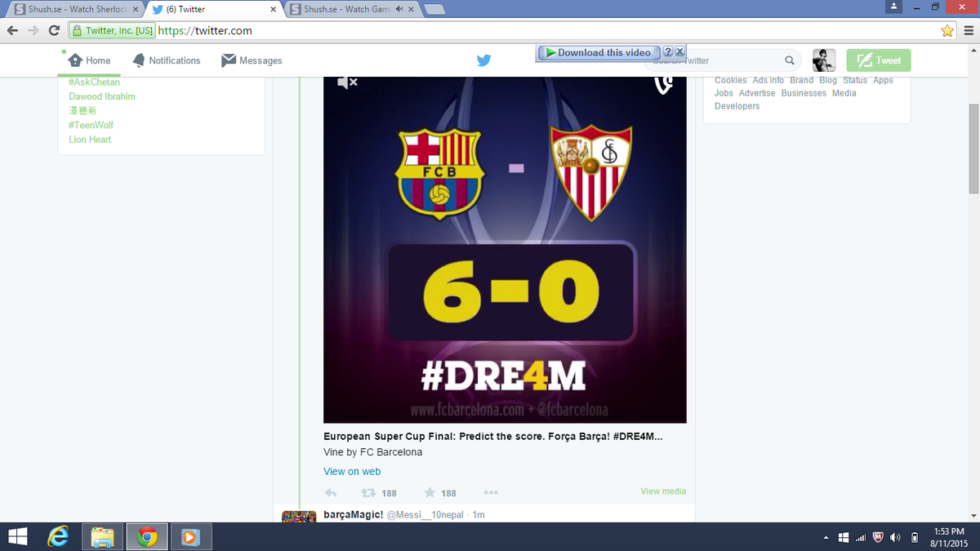Favorite the tweet with the star icon
The height and width of the screenshot is (551, 980).
[x=430, y=493]
